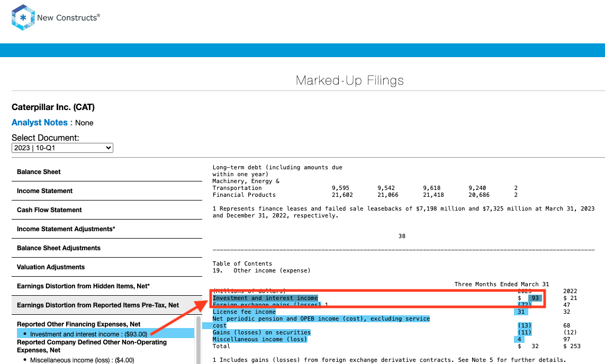Click the 19. Other income (expense) note heading

261,271
